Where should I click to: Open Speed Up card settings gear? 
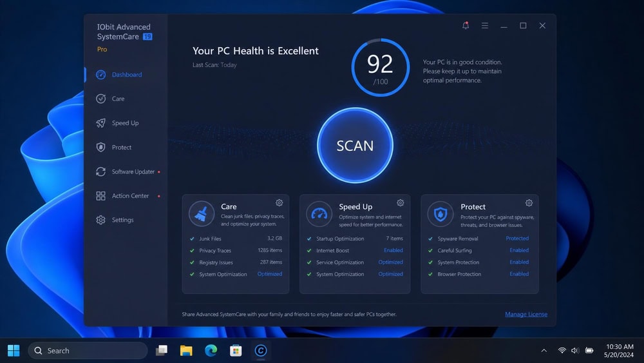click(x=401, y=202)
